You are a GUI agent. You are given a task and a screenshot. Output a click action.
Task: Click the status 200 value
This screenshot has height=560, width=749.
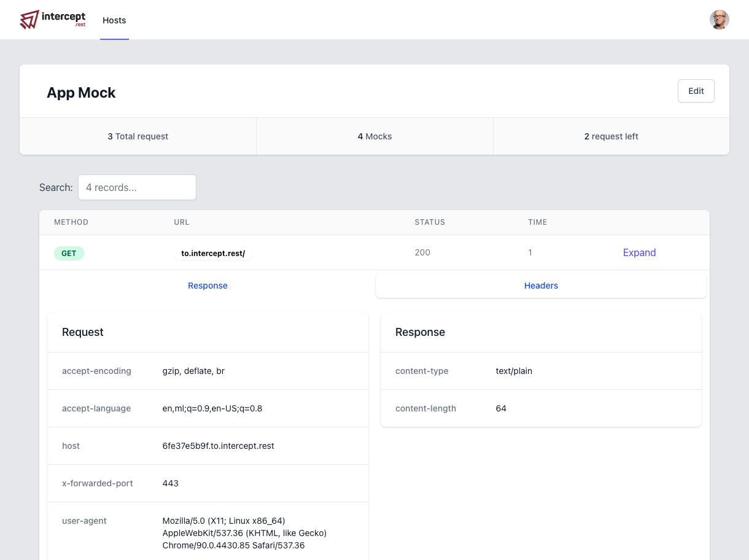pos(422,252)
